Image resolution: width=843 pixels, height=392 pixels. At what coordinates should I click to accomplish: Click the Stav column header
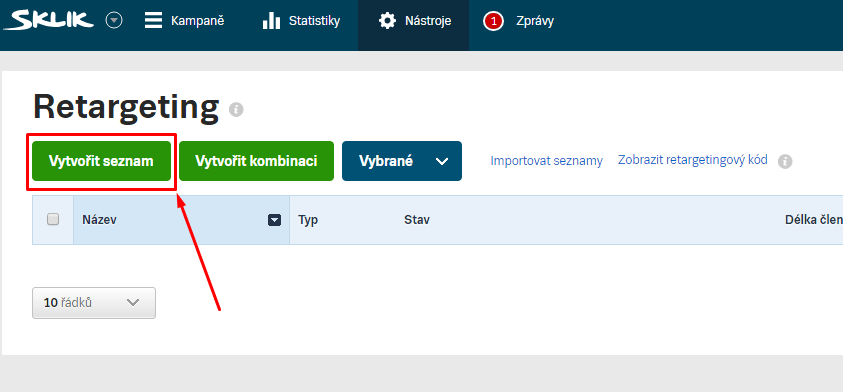417,220
